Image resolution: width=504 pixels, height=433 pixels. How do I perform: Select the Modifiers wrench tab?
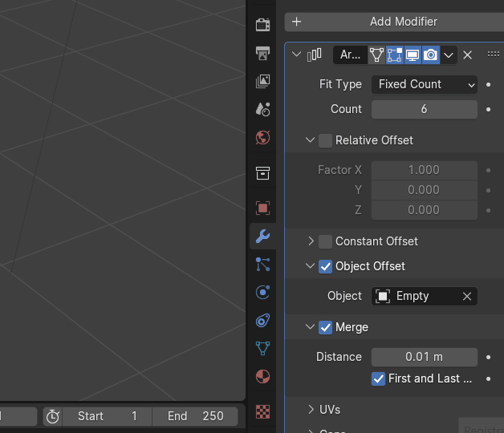(262, 236)
